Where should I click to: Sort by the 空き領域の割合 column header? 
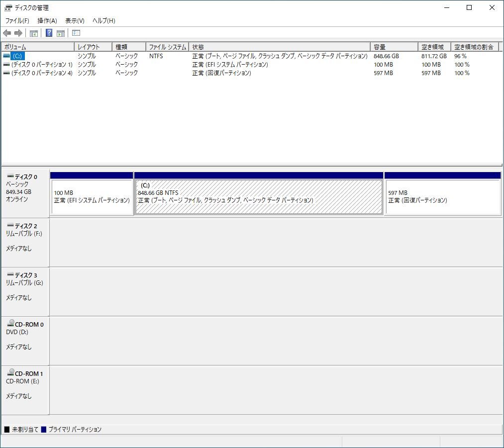(475, 47)
